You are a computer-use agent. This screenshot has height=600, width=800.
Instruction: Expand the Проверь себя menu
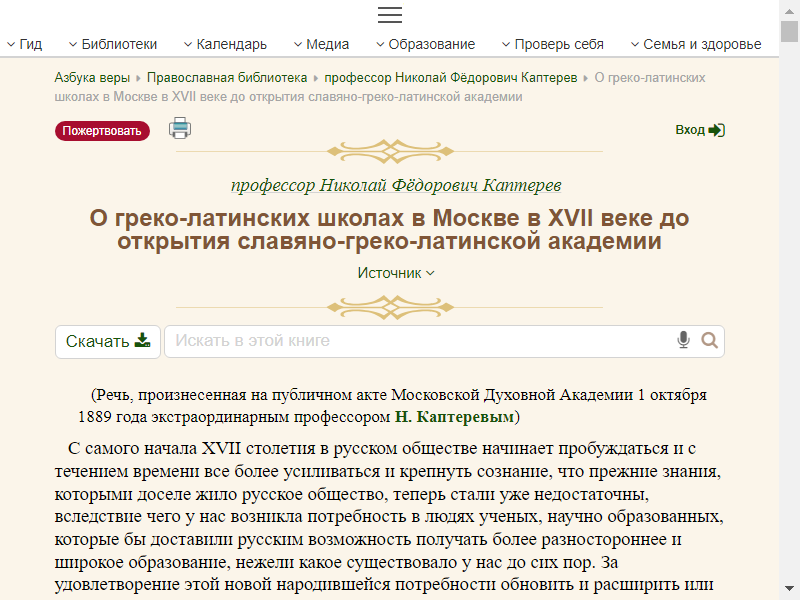click(553, 44)
